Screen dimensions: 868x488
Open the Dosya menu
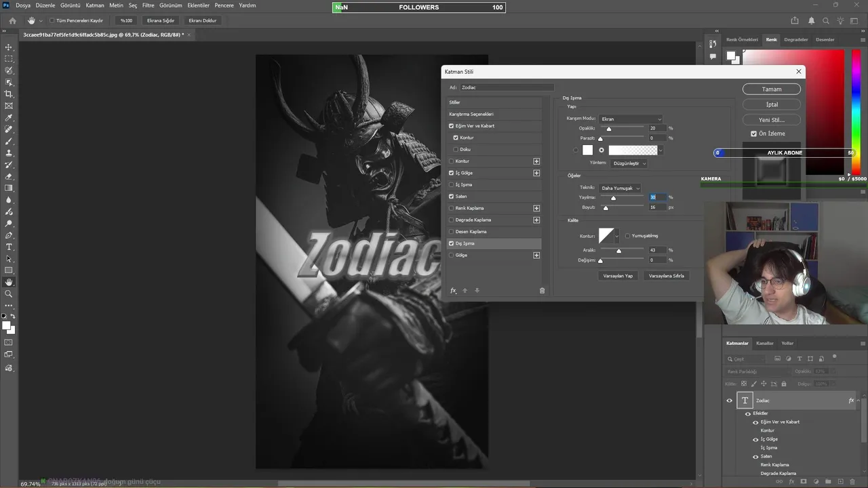23,5
